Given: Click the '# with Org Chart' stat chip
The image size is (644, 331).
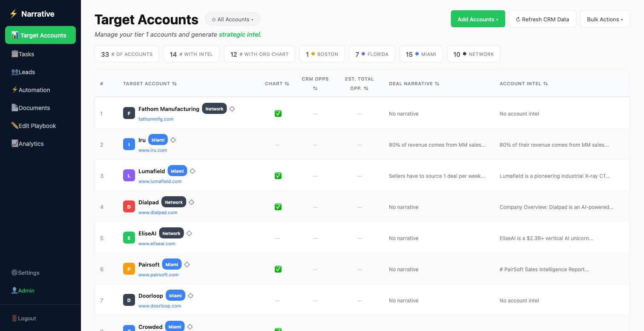Looking at the screenshot, I should point(259,54).
